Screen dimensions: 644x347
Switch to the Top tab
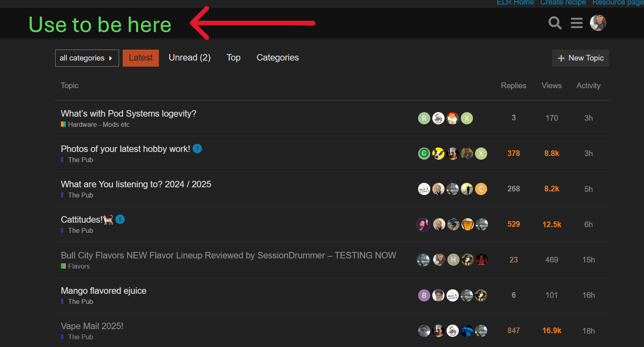point(233,58)
